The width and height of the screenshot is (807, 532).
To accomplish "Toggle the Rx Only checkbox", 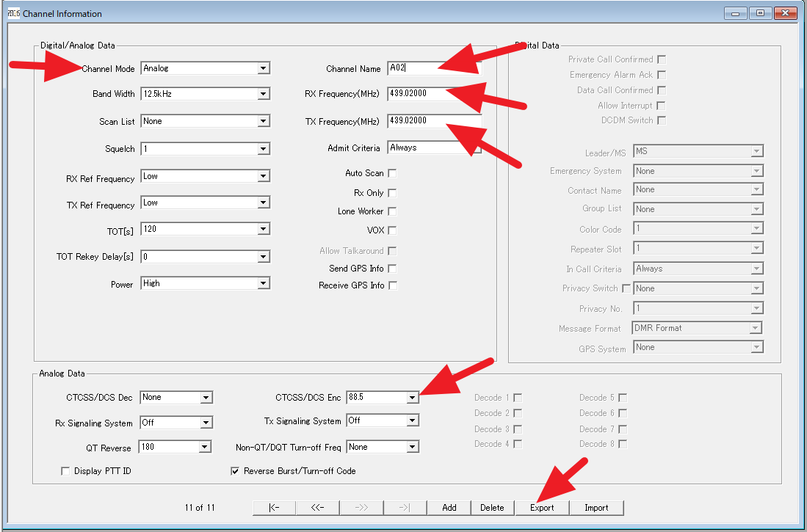I will point(392,193).
